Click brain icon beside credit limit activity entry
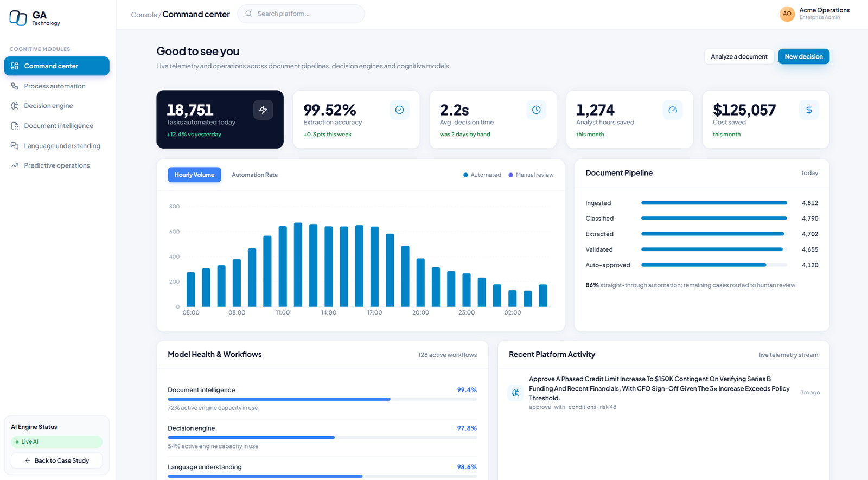 coord(515,393)
